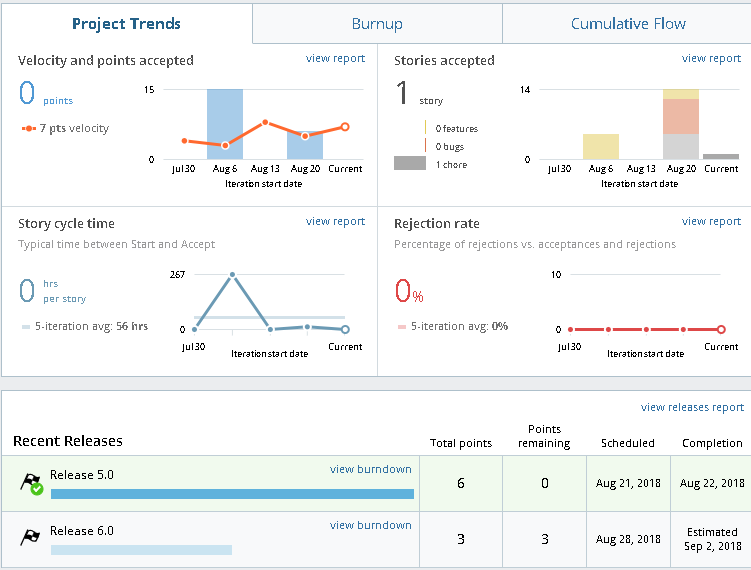View report for Velocity and points accepted
751x570 pixels.
pos(335,58)
